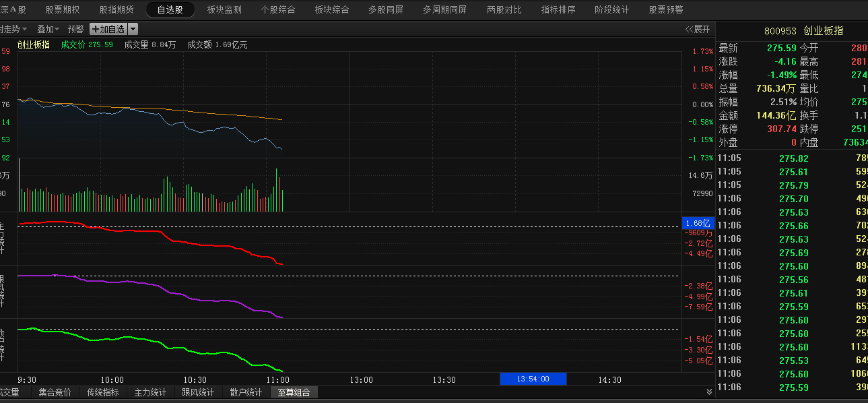Select the 11:06 tick at 275.56
The image size is (868, 403).
tap(792, 280)
